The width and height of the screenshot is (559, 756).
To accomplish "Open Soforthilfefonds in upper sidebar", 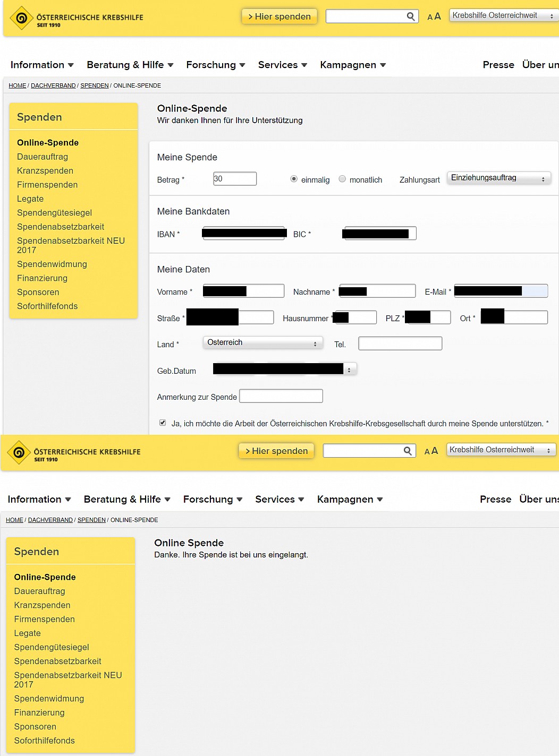I will point(47,306).
